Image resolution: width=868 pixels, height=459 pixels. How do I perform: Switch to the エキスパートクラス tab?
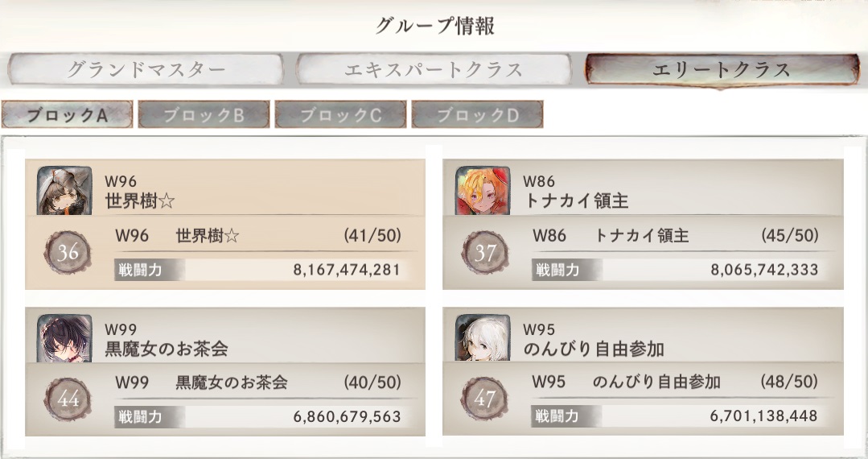434,70
